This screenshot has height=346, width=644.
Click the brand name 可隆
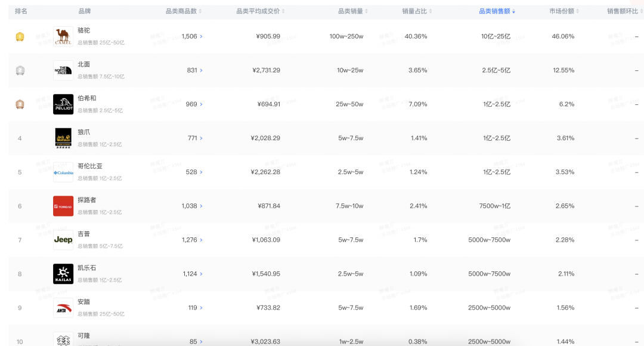[x=84, y=336]
